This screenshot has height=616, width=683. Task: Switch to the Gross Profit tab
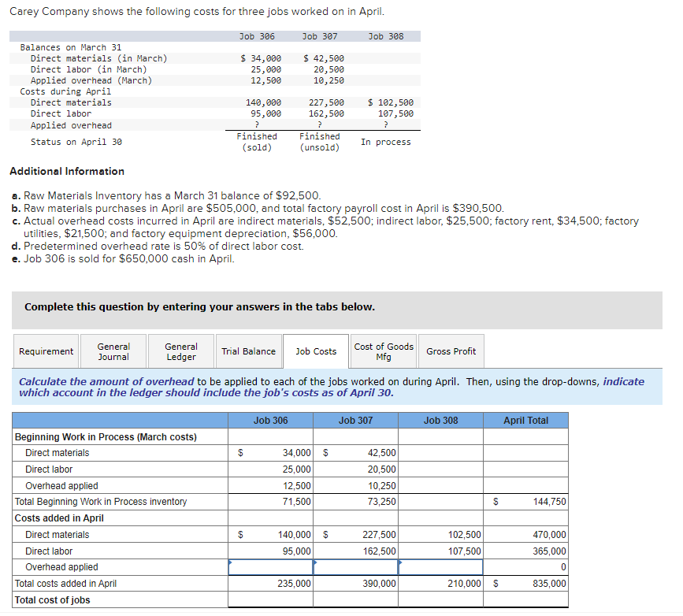451,351
